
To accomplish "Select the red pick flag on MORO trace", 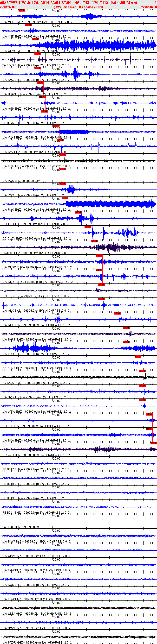I will click(x=22, y=11).
